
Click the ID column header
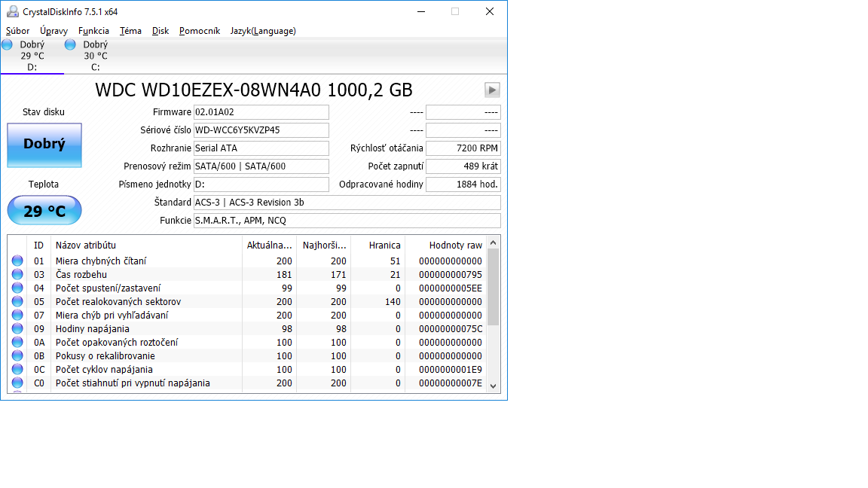38,245
